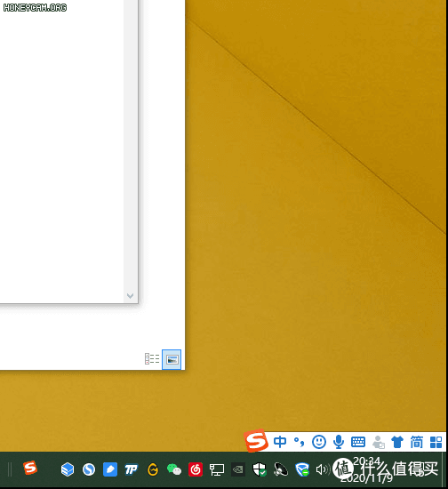The width and height of the screenshot is (448, 489).
Task: Open the blue note tray icon
Action: pyautogui.click(x=110, y=469)
